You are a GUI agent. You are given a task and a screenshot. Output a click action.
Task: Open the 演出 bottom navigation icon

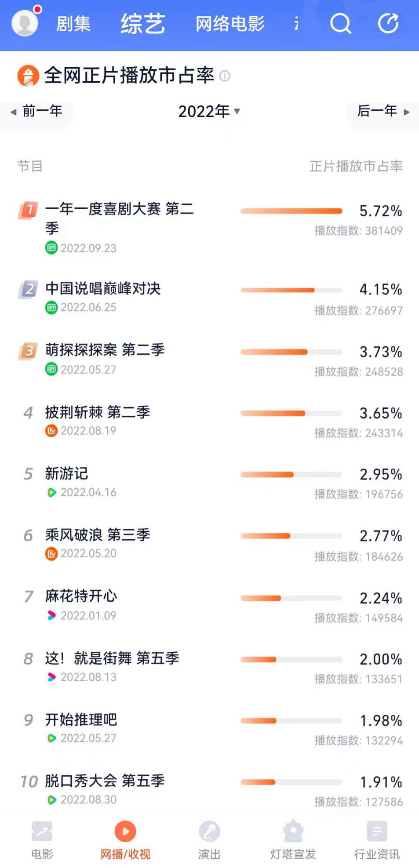tap(209, 832)
